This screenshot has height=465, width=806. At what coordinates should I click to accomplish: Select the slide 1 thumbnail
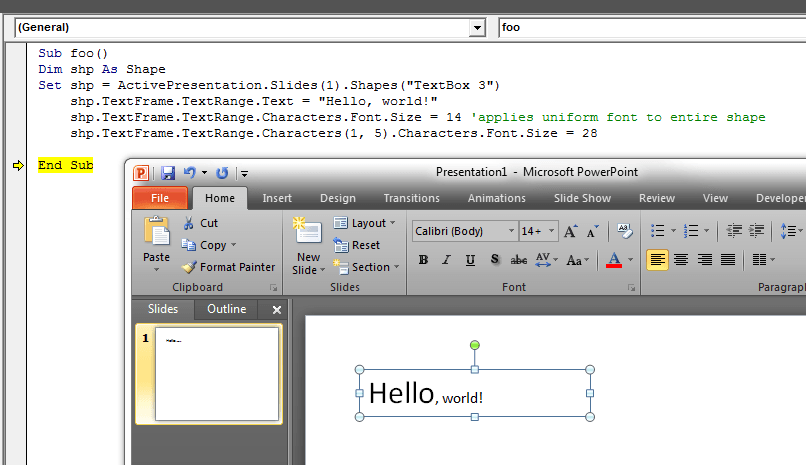[216, 373]
